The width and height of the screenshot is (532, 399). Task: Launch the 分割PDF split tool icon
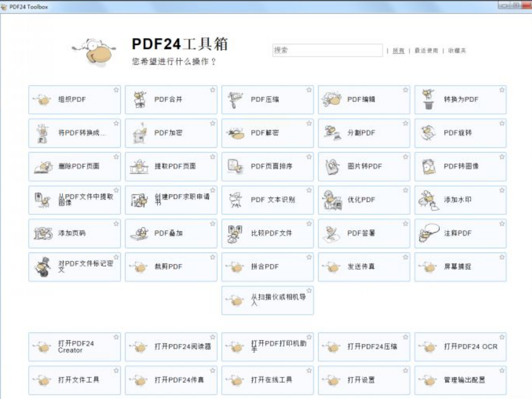pyautogui.click(x=332, y=133)
